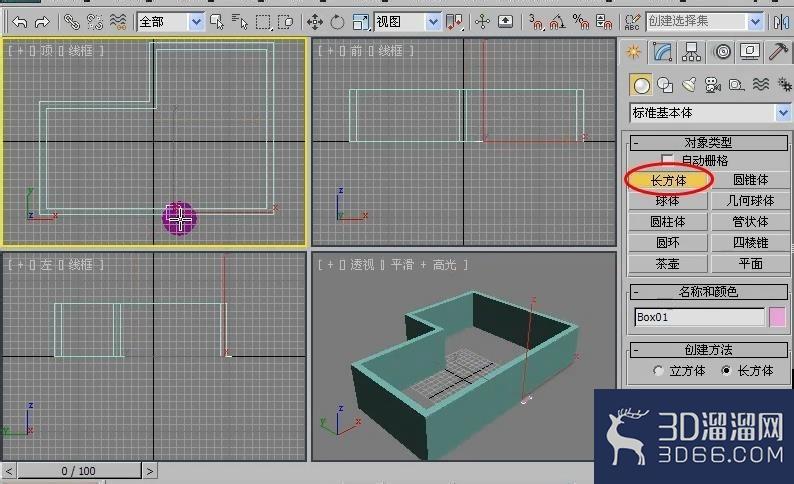Select the Select Object arrow tool
Screen dimensions: 794x484
tap(217, 22)
